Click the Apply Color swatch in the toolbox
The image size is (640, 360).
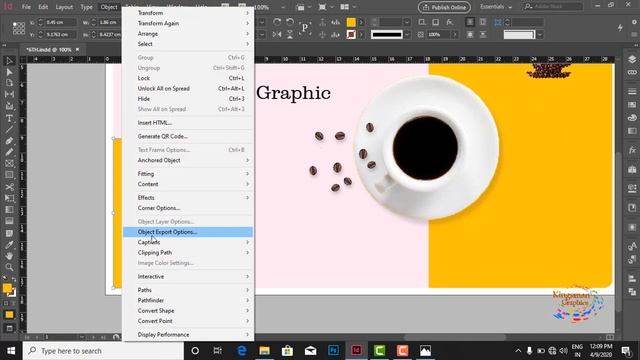(x=9, y=315)
